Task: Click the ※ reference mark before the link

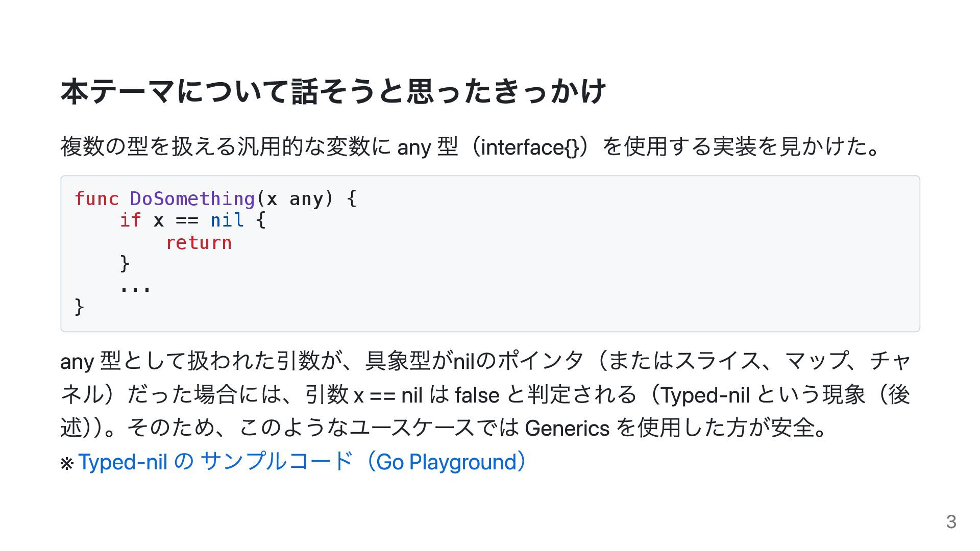Action: (x=67, y=464)
